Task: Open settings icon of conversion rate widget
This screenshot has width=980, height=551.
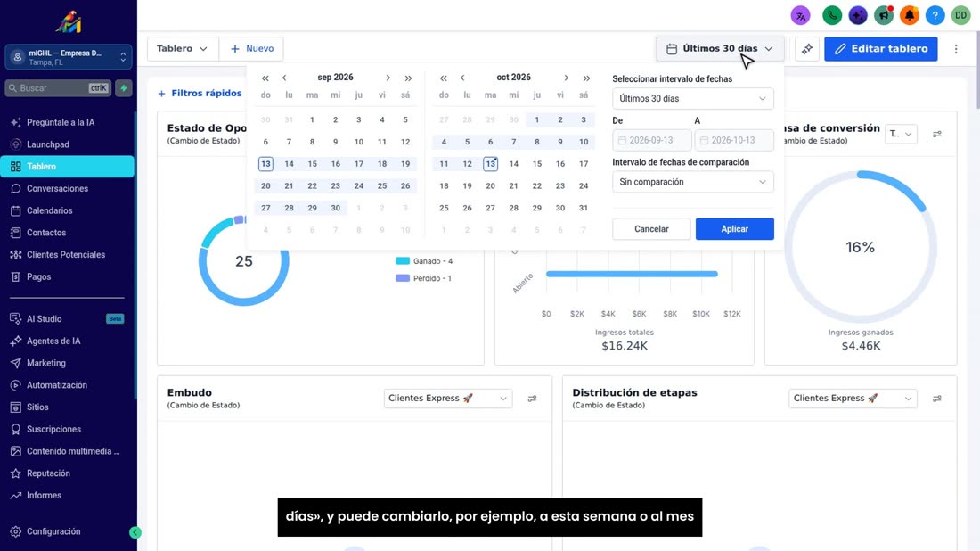Action: click(x=937, y=134)
